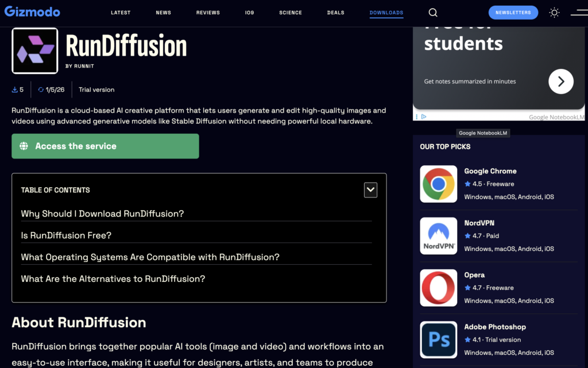Open the Reviews nav item
588x368 pixels.
[208, 13]
